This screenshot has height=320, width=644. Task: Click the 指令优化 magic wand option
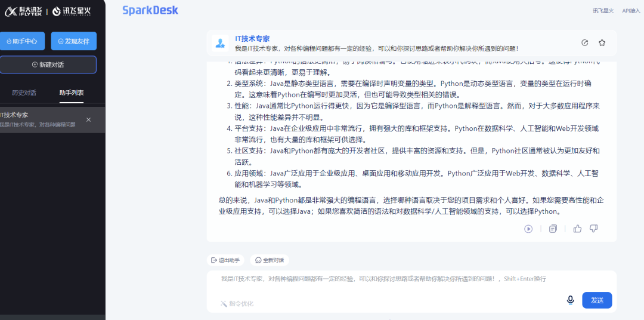coord(237,303)
